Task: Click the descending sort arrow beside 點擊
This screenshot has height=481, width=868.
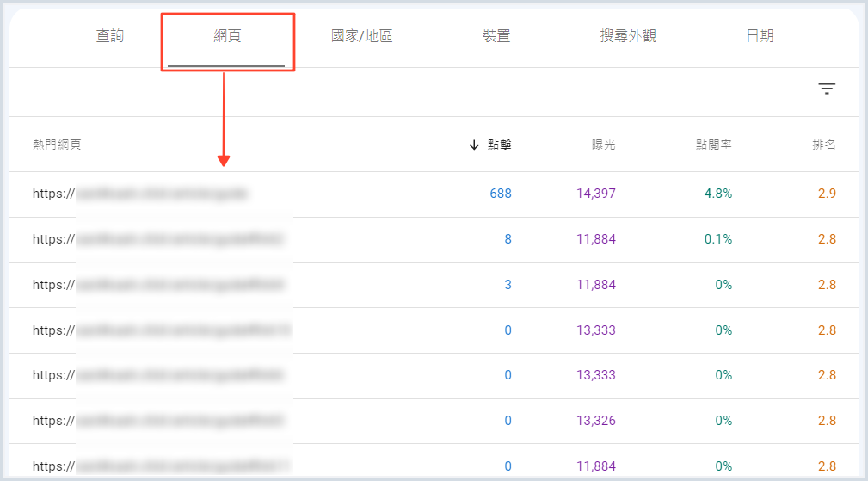Action: tap(474, 145)
